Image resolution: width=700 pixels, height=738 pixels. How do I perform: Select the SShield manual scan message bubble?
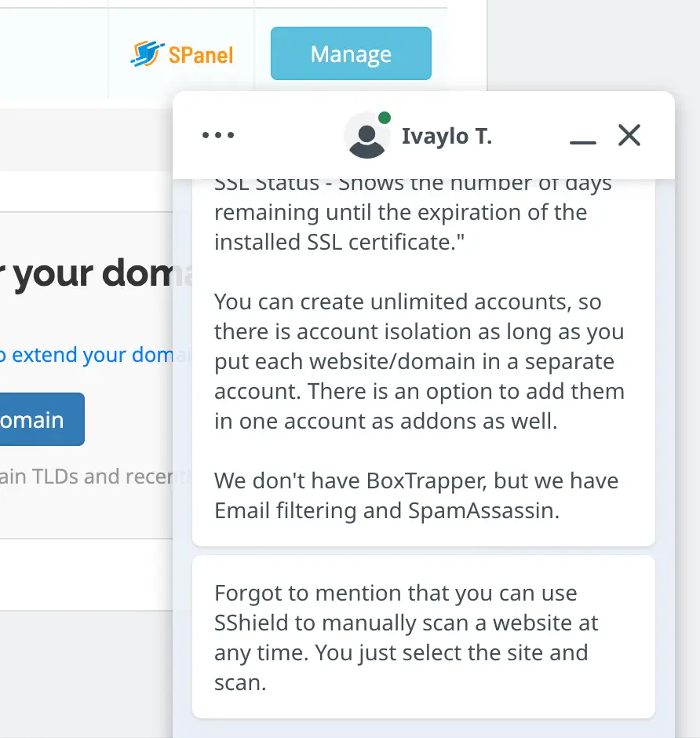[x=423, y=637]
